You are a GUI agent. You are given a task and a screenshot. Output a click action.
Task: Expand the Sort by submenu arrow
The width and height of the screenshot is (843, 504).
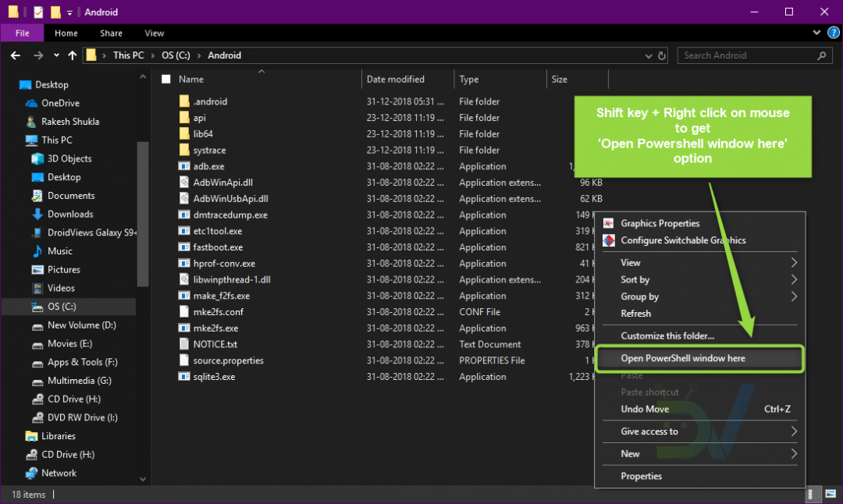(x=794, y=279)
